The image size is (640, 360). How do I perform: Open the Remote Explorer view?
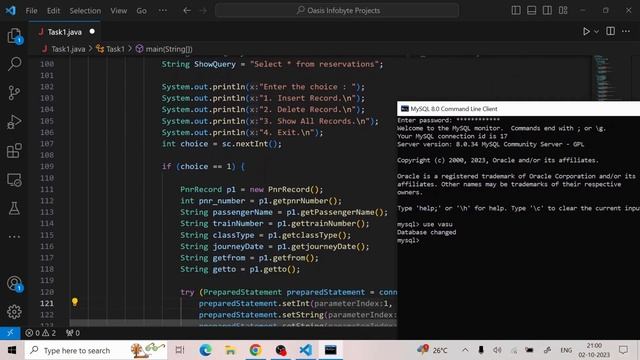tap(14, 180)
